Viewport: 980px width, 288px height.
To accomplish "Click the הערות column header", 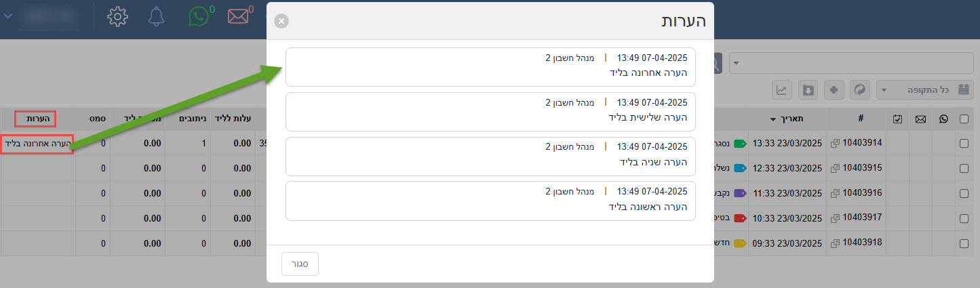I will 35,119.
